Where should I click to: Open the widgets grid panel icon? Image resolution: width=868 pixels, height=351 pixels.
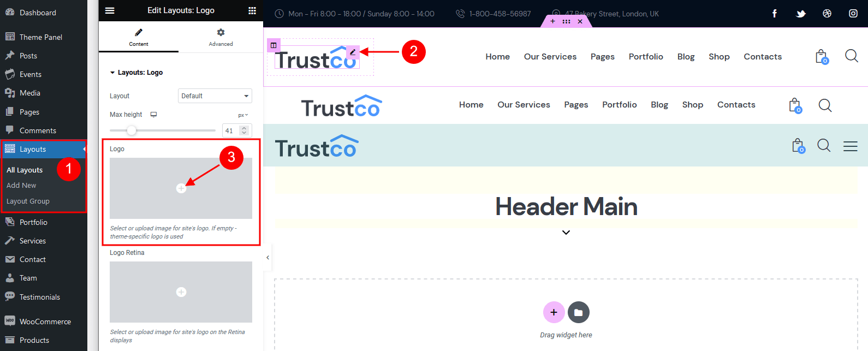coord(252,10)
